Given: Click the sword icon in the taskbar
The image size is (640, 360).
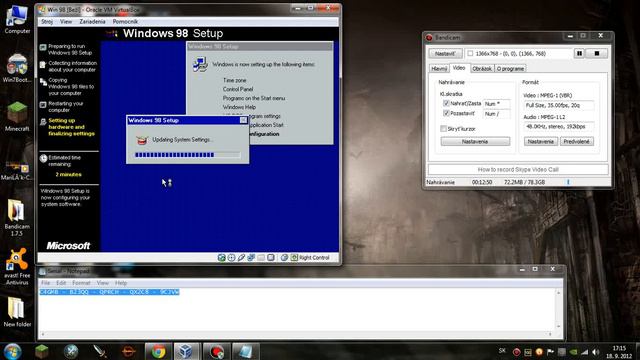Looking at the screenshot, I should point(100,351).
